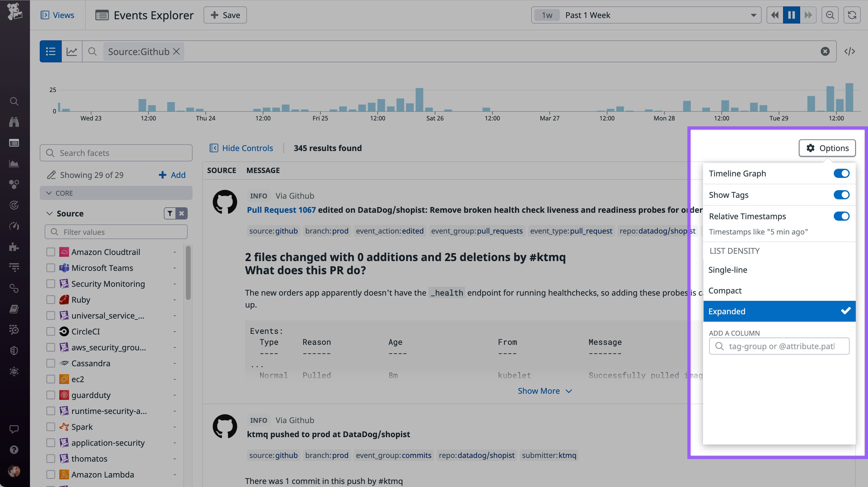
Task: Zoom out the timeline with the magnifier icon
Action: pyautogui.click(x=830, y=15)
